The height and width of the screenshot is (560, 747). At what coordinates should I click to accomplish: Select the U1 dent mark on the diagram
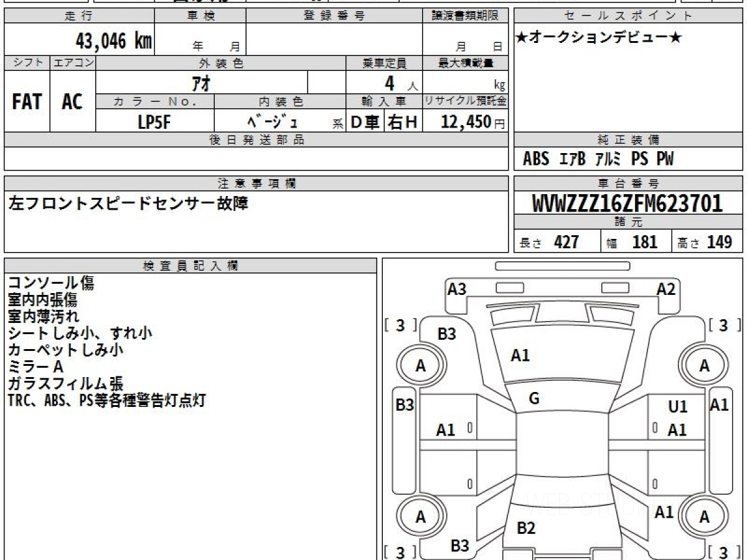pos(678,407)
